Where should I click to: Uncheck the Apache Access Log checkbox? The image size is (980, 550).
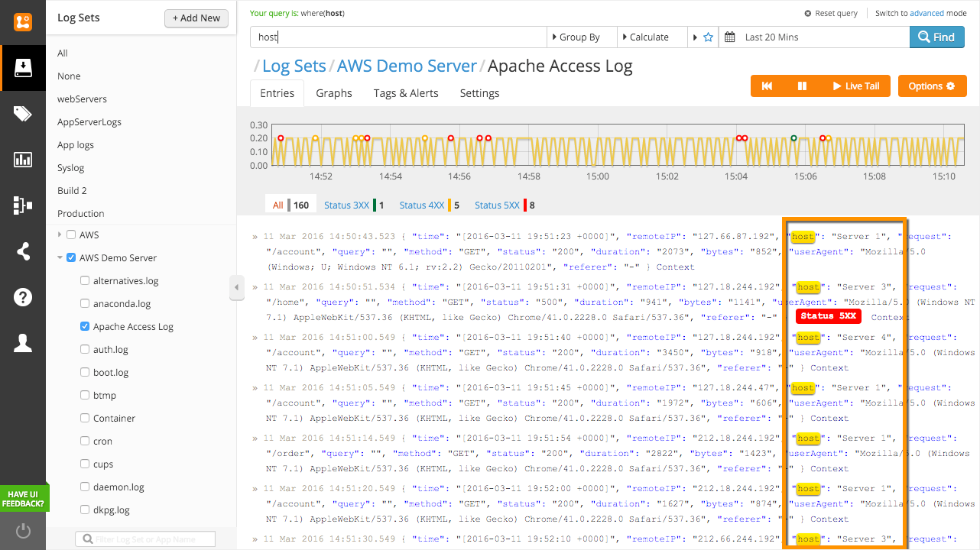(x=85, y=326)
